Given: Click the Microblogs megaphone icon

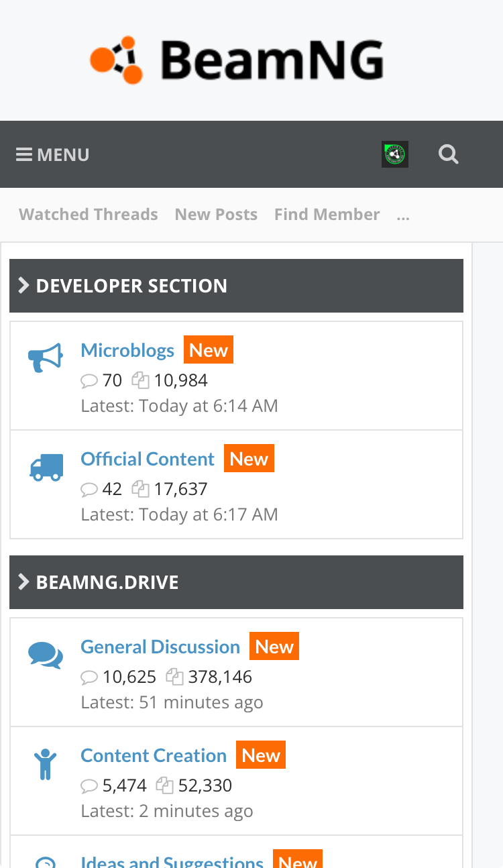Looking at the screenshot, I should (46, 358).
